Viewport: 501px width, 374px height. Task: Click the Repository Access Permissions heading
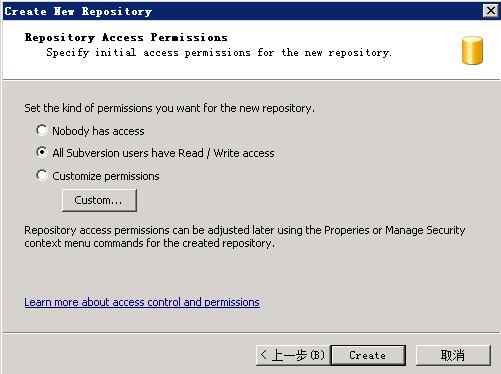[126, 37]
